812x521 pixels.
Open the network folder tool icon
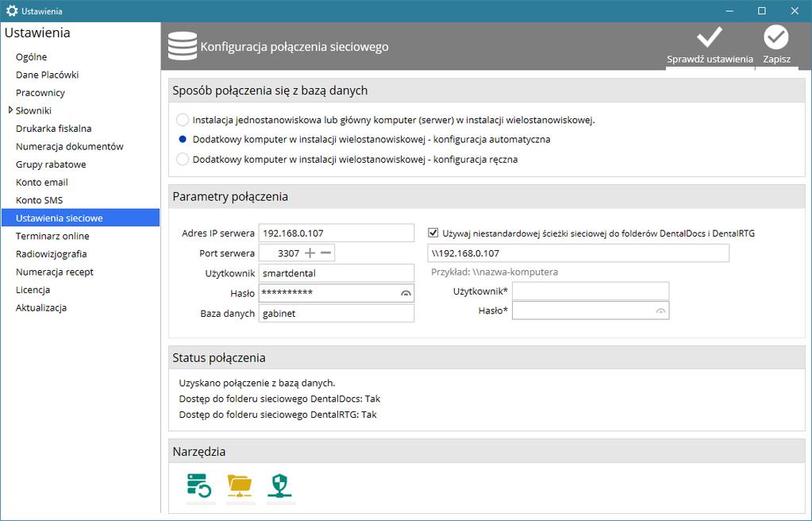click(240, 486)
